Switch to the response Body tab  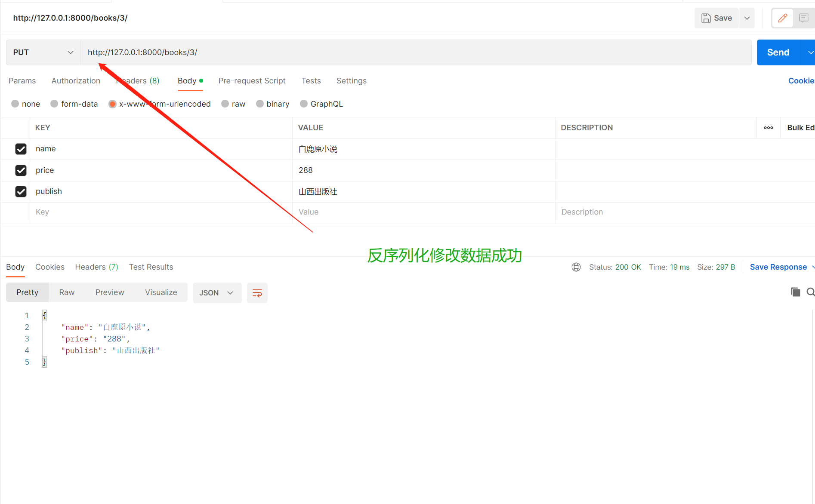click(x=15, y=267)
